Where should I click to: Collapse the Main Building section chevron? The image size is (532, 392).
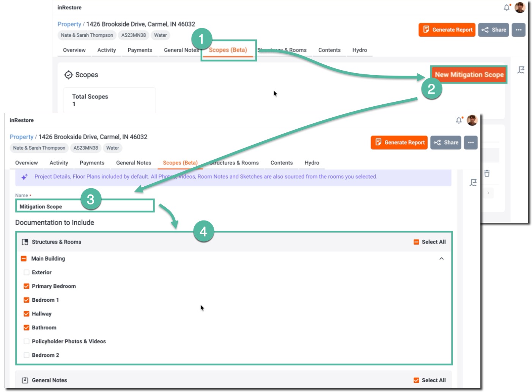(441, 258)
